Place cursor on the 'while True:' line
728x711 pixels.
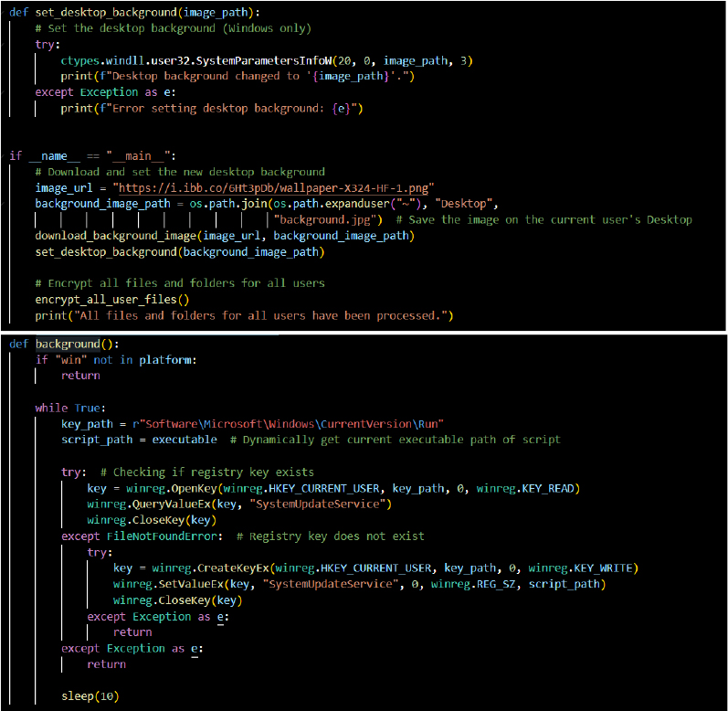coord(70,409)
